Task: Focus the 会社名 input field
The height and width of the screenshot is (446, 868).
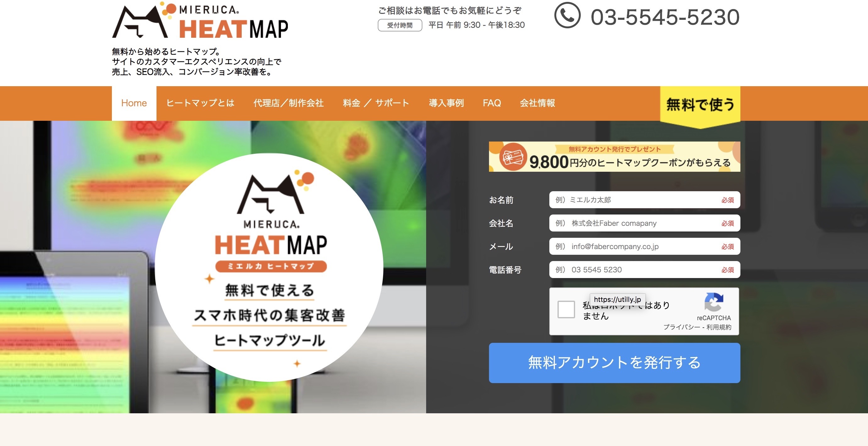Action: 644,223
